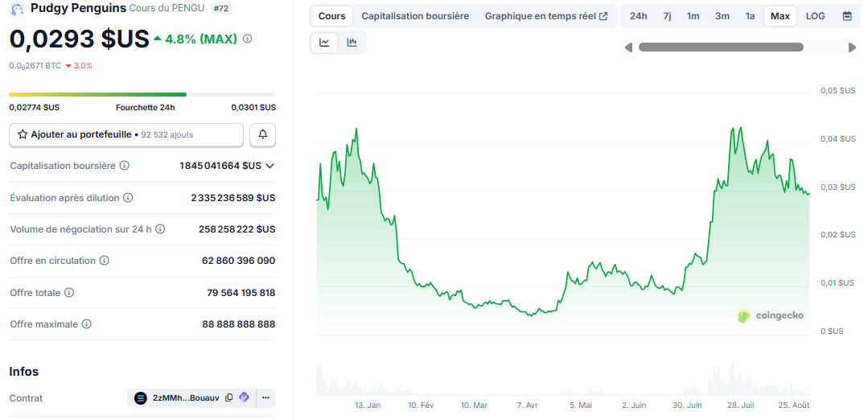This screenshot has height=420, width=868.
Task: Click the info icon beside 4.8% (MAX)
Action: 248,39
